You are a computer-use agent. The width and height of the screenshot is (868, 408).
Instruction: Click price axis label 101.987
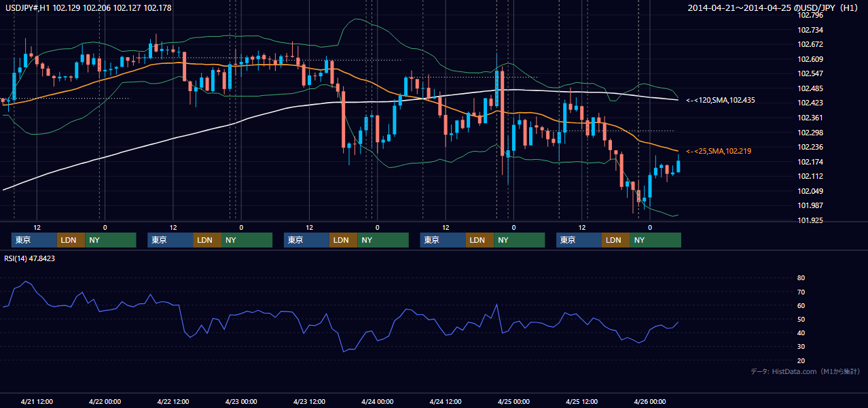click(x=810, y=205)
